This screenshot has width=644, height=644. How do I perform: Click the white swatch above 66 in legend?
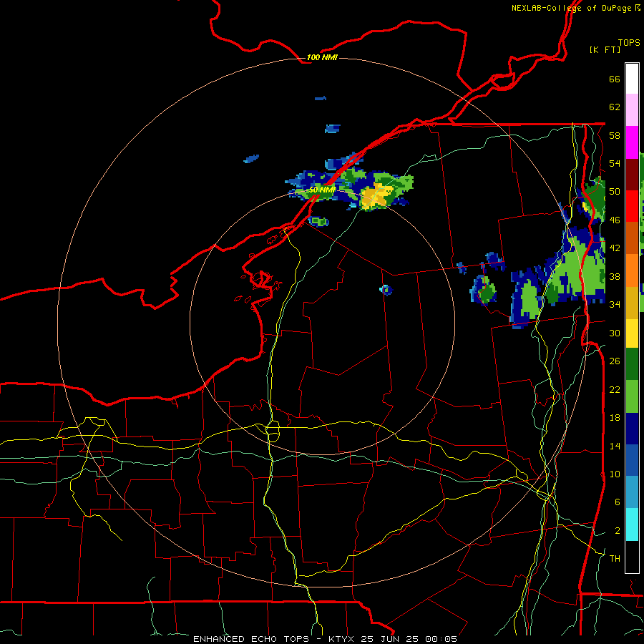(632, 79)
